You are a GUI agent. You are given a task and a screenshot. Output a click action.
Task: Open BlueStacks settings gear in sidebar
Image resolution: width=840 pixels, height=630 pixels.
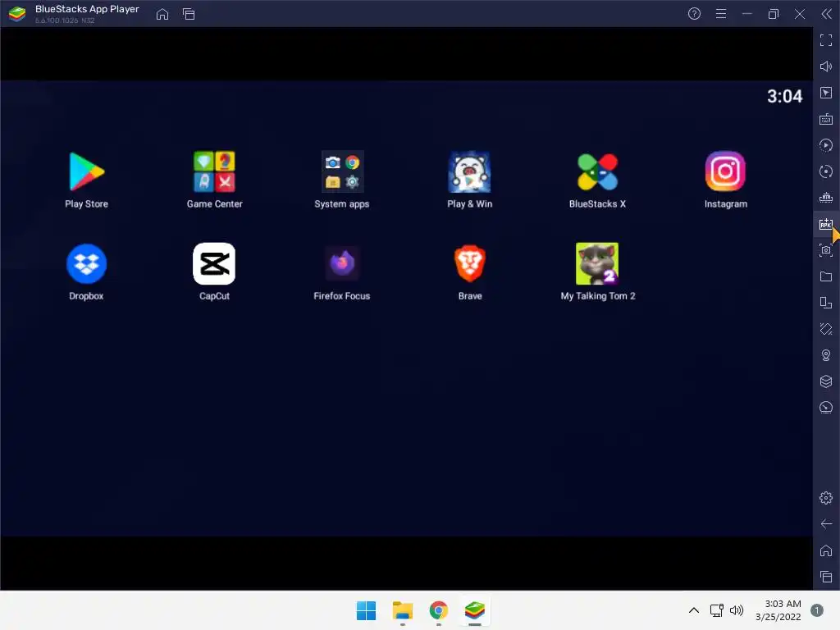point(826,498)
